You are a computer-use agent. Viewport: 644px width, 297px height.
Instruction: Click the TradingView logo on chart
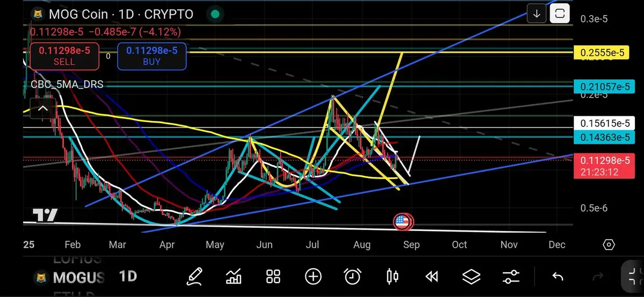45,216
